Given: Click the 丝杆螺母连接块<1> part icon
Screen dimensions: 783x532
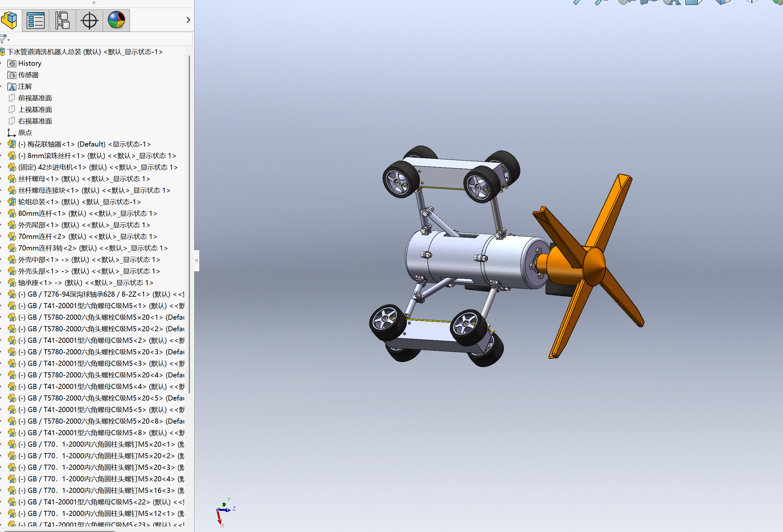Looking at the screenshot, I should tap(12, 190).
